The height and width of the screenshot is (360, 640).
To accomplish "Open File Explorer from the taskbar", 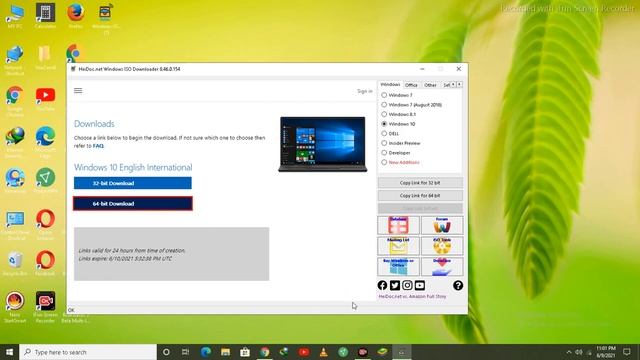I will point(225,352).
